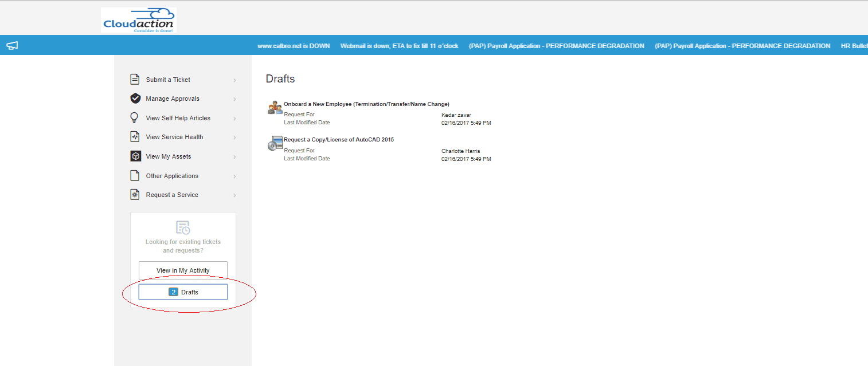The image size is (868, 366).
Task: Click the Request a Service gear icon
Action: click(135, 195)
